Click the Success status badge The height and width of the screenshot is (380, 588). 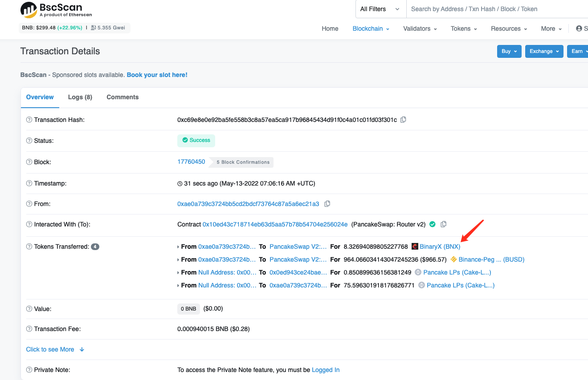point(196,140)
